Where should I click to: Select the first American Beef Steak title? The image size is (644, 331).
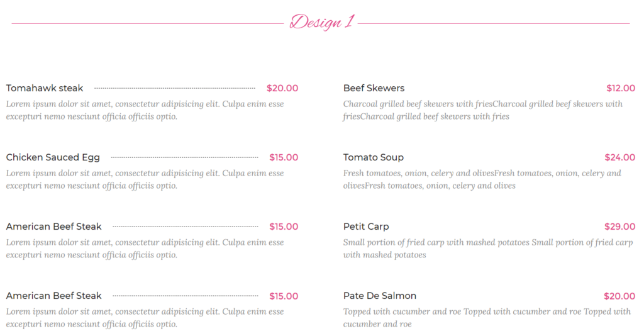point(54,227)
